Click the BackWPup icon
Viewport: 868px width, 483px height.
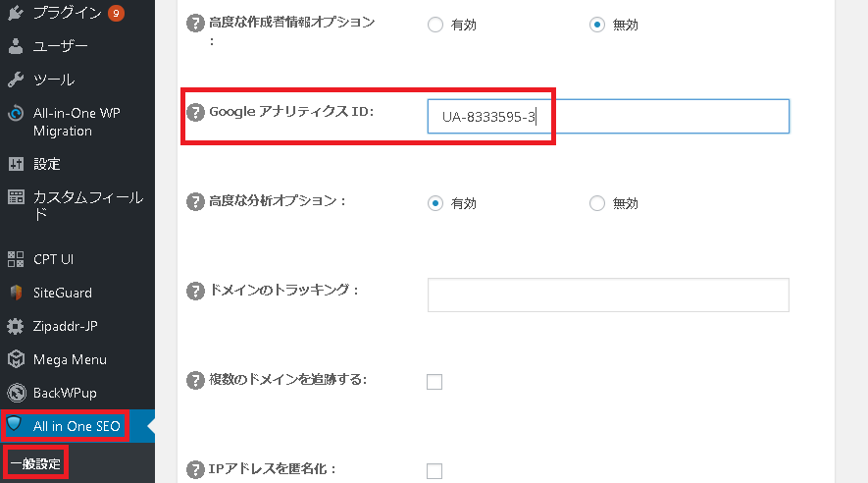point(16,393)
